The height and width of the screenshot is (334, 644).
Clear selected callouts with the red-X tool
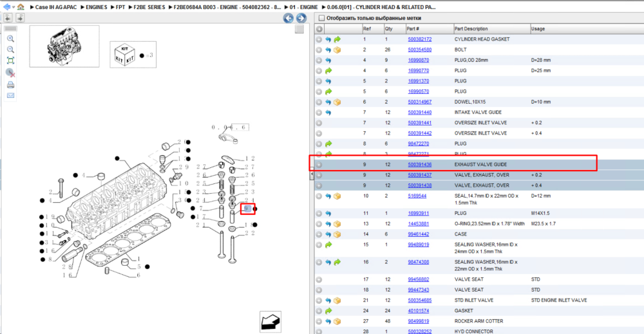[11, 73]
